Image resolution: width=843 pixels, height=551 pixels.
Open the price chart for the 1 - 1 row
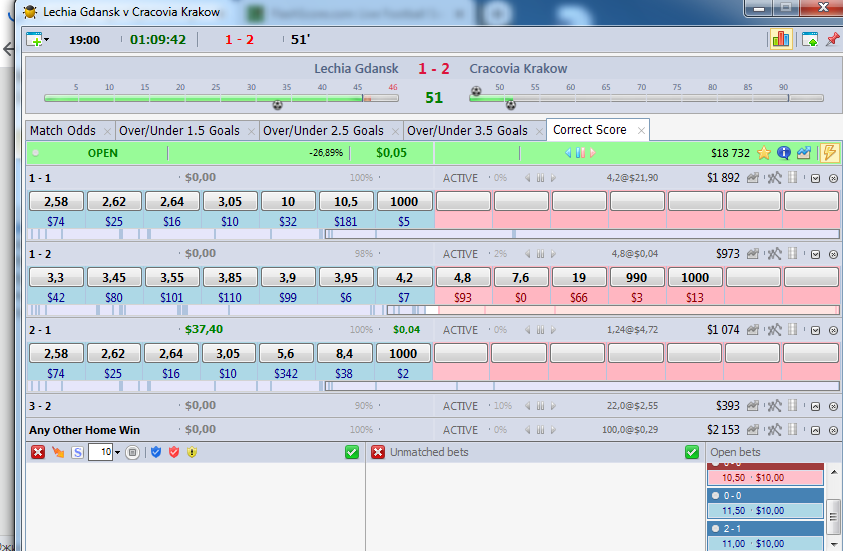tap(753, 178)
